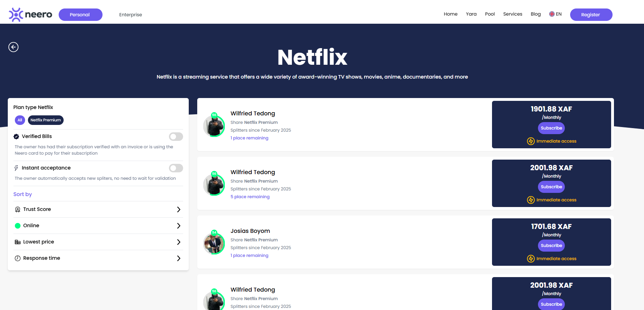Open the EN language selector
The width and height of the screenshot is (644, 310).
click(555, 14)
